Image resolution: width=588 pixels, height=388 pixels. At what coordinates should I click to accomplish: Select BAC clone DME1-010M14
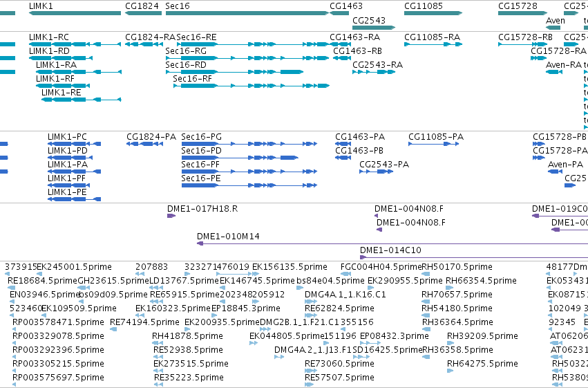point(228,237)
